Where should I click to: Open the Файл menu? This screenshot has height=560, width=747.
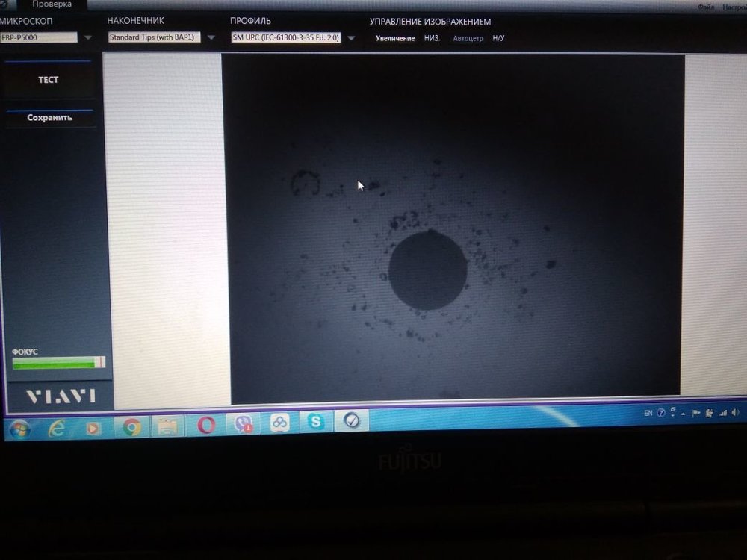[705, 7]
